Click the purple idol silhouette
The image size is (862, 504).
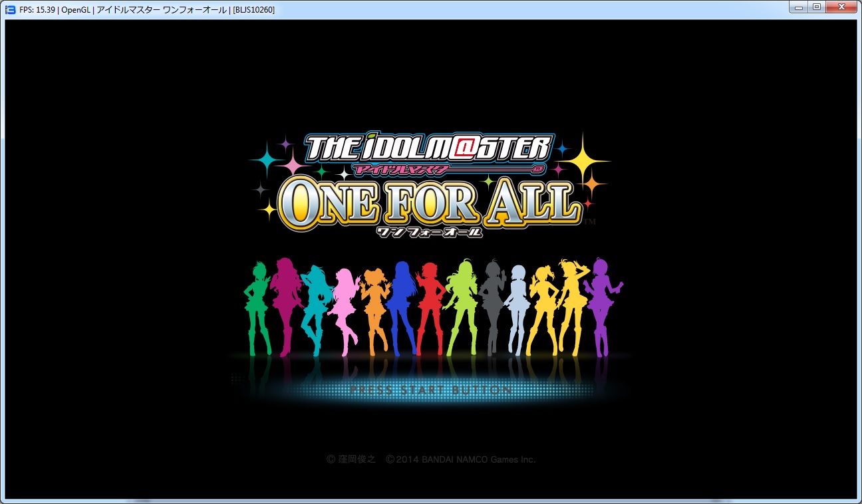[603, 307]
